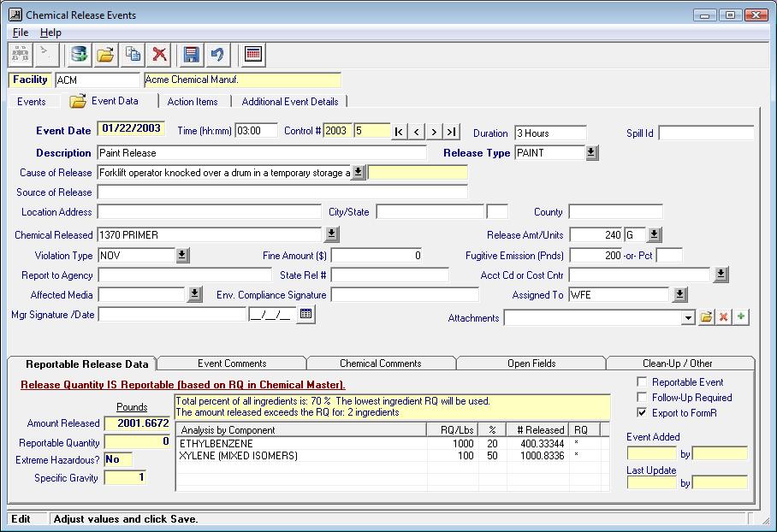Open the File menu

[x=21, y=33]
